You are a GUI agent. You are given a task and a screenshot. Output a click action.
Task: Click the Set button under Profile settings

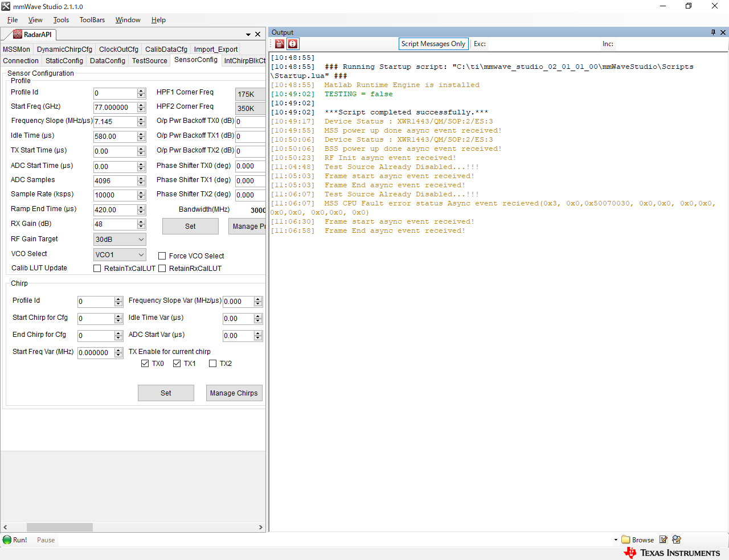coord(190,227)
